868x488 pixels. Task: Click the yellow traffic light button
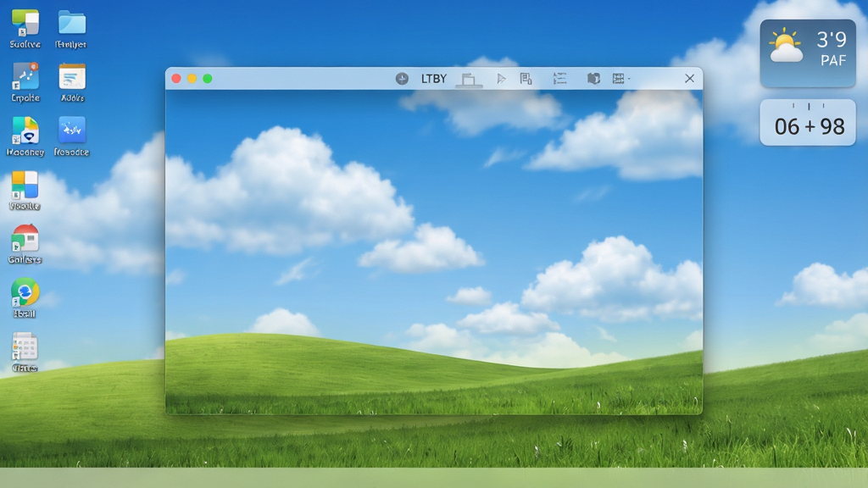pyautogui.click(x=192, y=79)
